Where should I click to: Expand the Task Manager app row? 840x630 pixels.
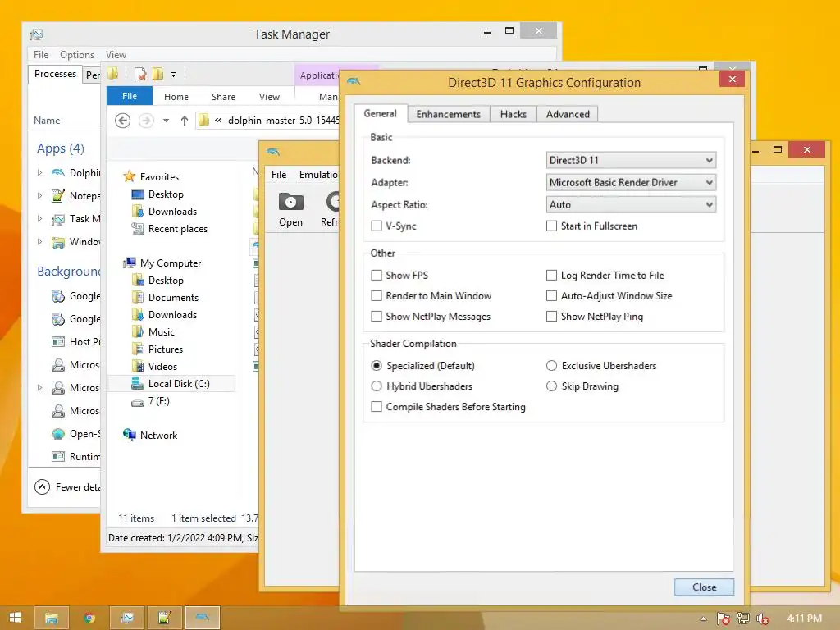coord(39,218)
